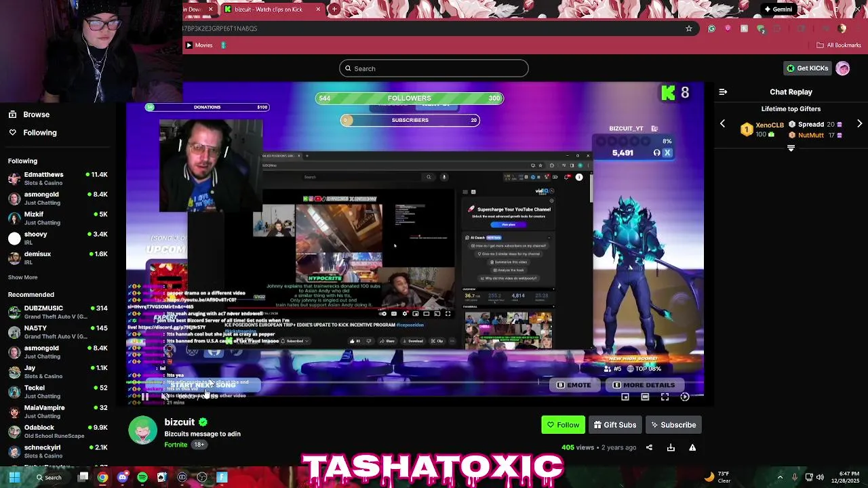The height and width of the screenshot is (488, 868).
Task: Pause the clip video
Action: click(x=144, y=397)
